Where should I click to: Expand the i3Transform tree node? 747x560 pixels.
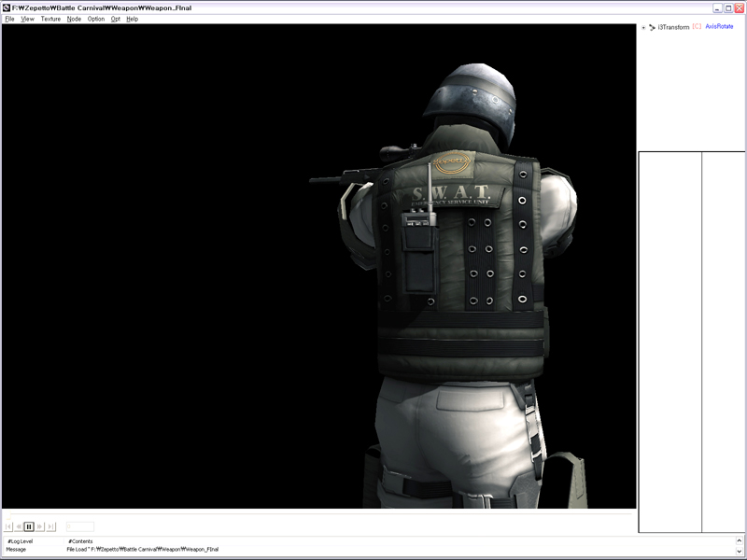(x=643, y=27)
